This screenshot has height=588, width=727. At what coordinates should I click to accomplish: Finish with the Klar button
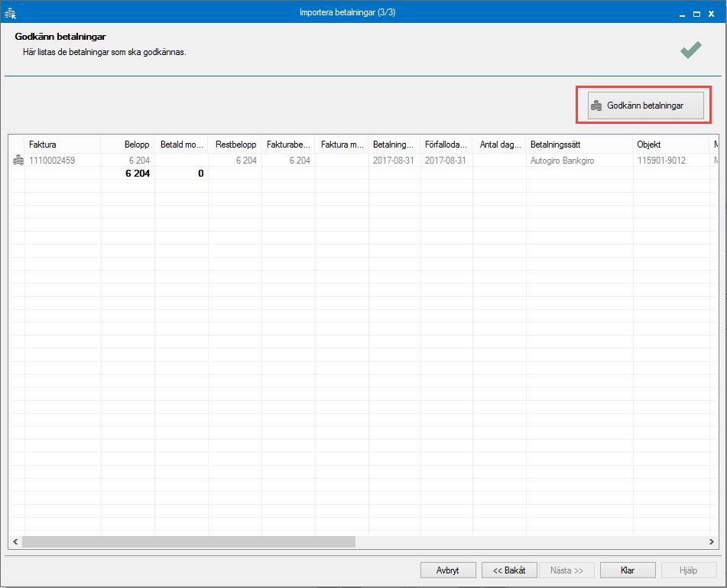coord(628,570)
